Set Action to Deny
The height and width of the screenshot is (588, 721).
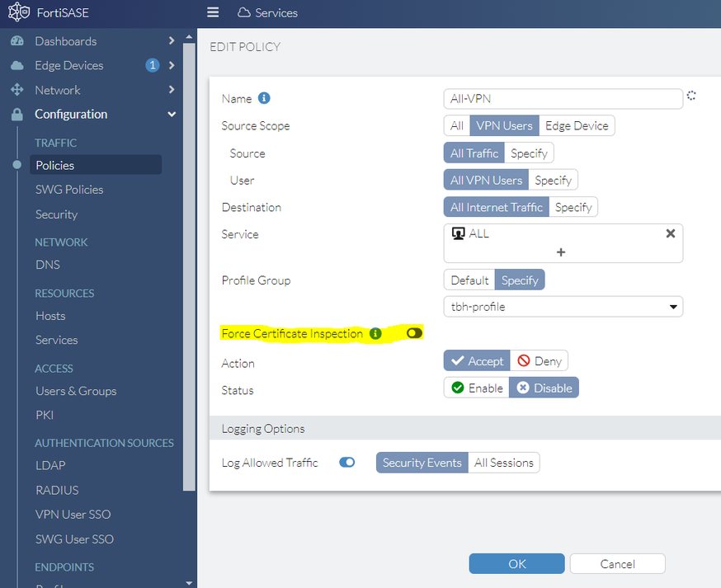539,361
